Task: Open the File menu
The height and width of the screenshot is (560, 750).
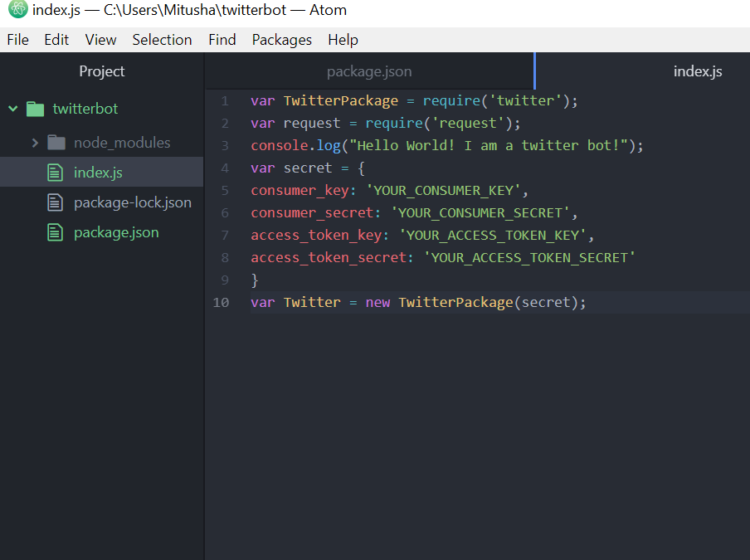Action: [17, 40]
